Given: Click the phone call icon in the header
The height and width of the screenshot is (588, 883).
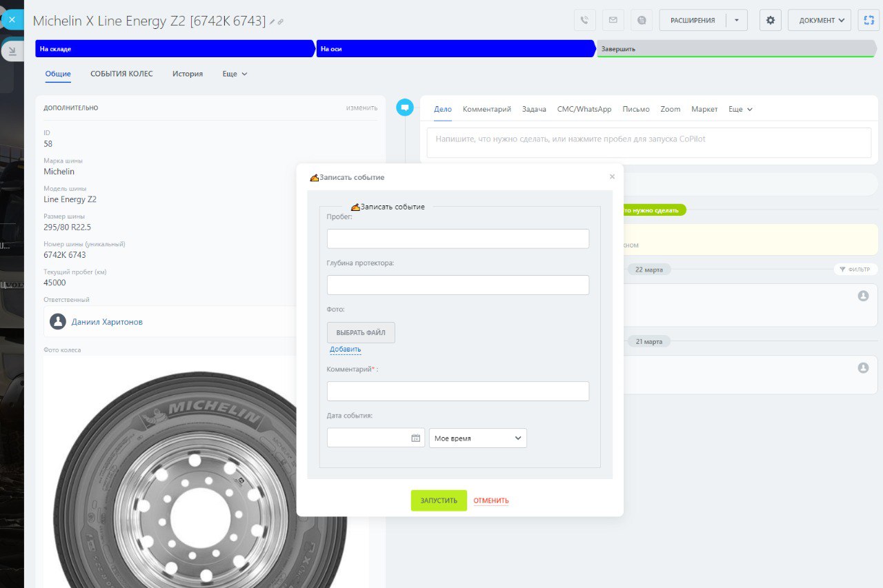Looking at the screenshot, I should click(x=585, y=20).
